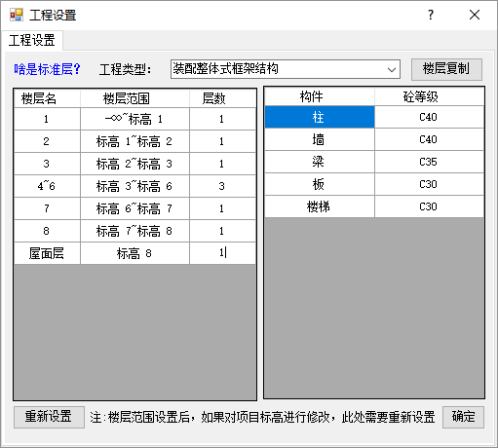The image size is (498, 448).
Task: Click the 柱 concrete grade C40 cell
Action: click(x=429, y=117)
